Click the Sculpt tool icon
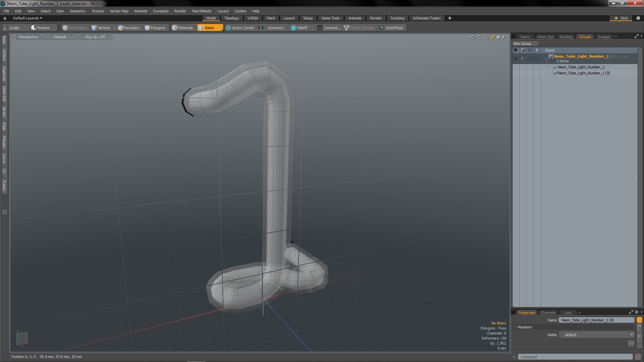The height and width of the screenshot is (362, 644). click(6, 28)
